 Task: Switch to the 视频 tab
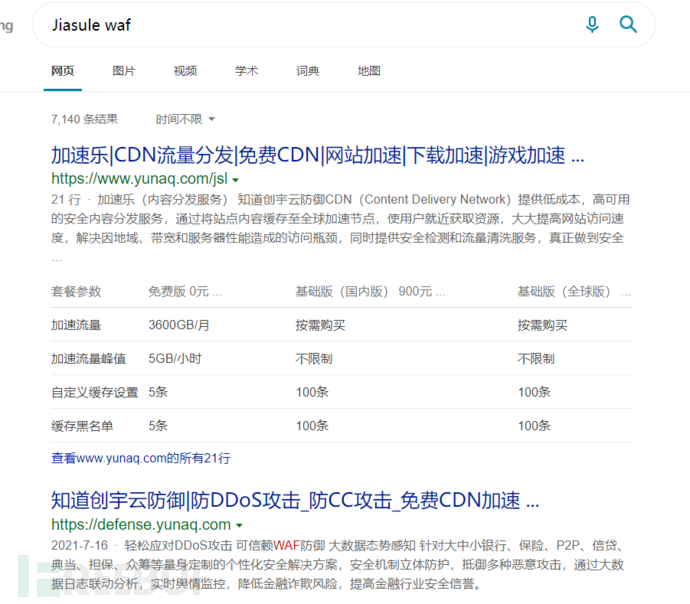[x=185, y=71]
